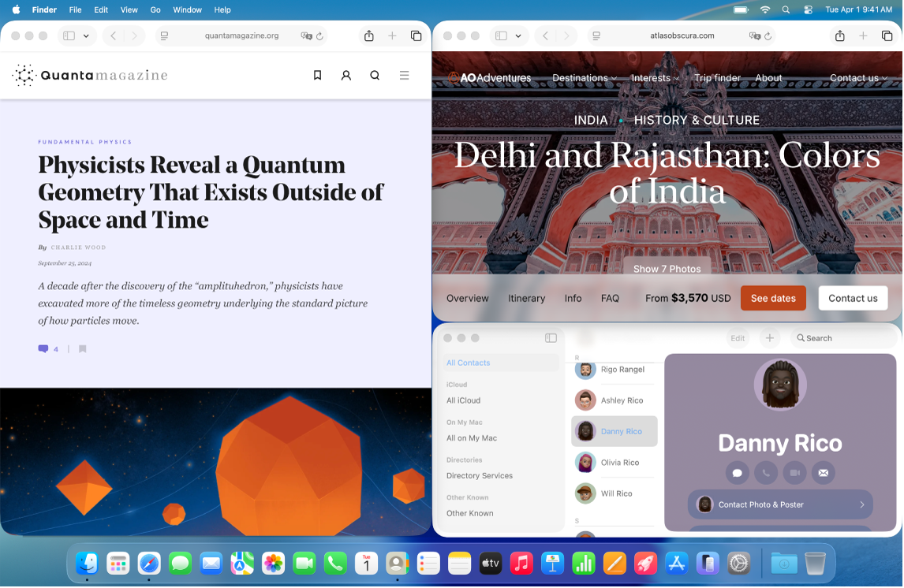Expand the Destinations dropdown on Atlas Obscura
Viewport: 904px width, 588px height.
584,78
